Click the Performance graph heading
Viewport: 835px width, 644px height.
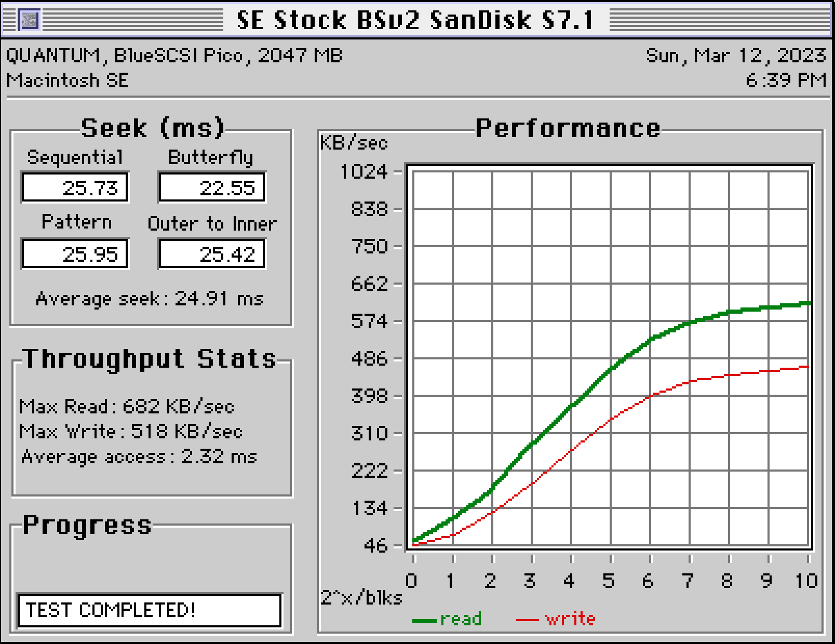tap(568, 128)
